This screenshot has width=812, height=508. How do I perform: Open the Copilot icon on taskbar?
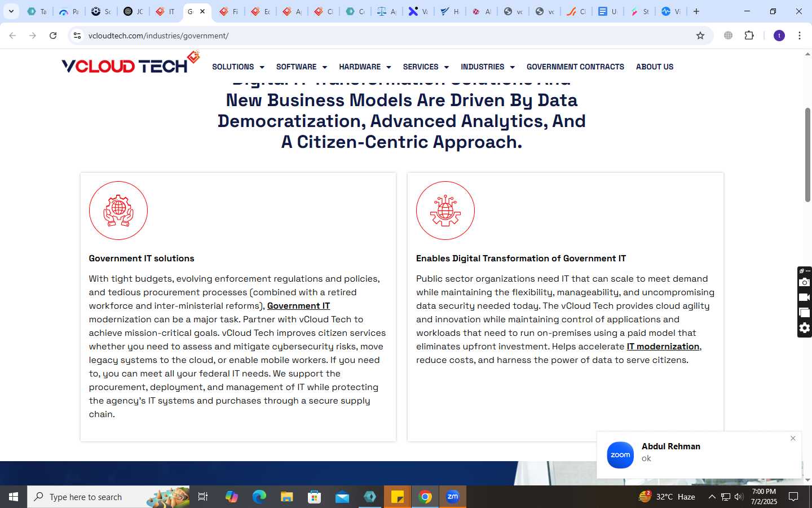232,497
